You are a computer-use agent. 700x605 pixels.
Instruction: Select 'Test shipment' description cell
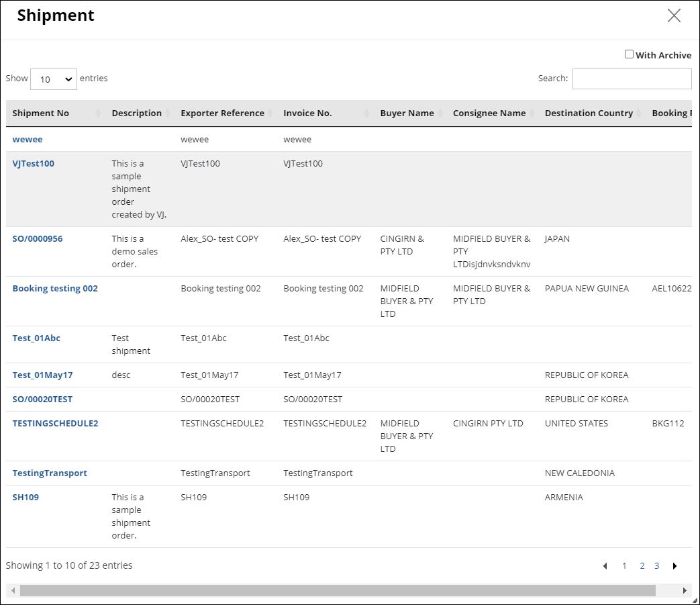tap(131, 344)
